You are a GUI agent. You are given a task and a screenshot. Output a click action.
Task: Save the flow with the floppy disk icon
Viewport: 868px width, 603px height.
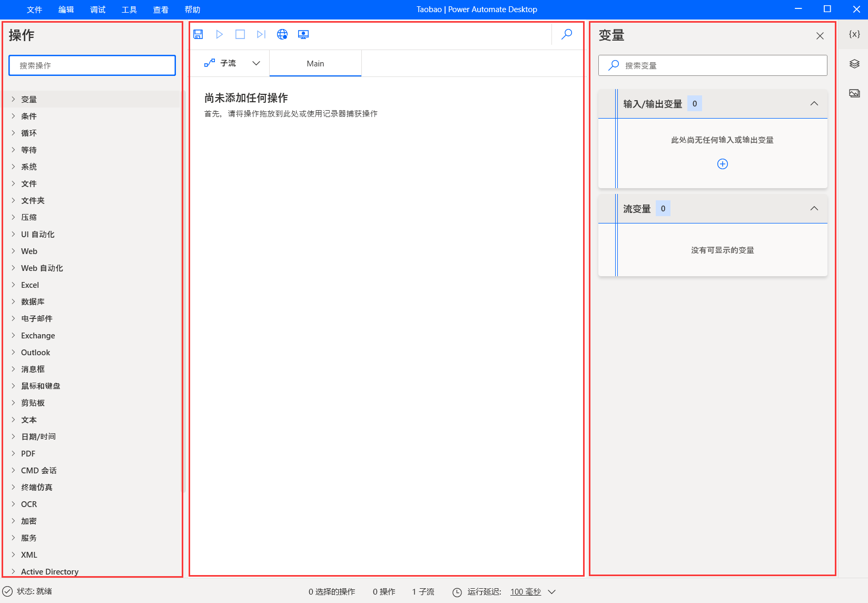[199, 34]
